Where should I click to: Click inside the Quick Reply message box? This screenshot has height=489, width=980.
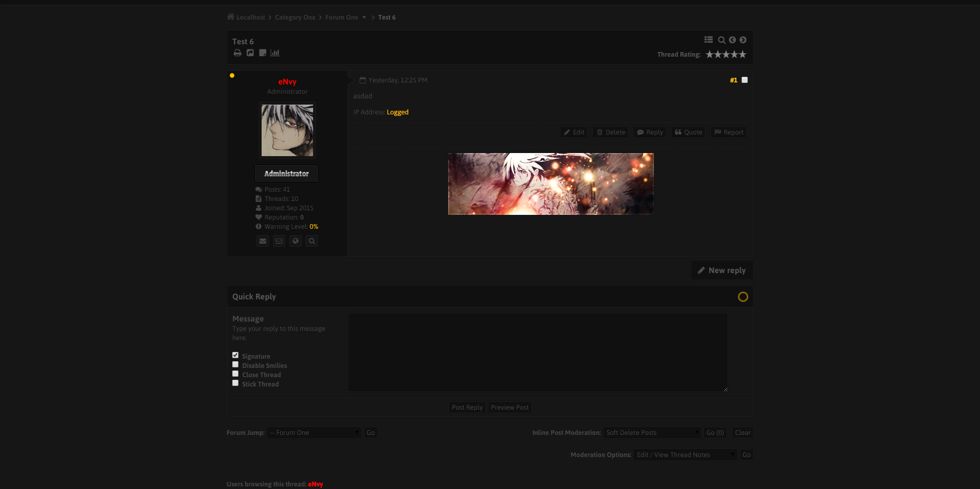click(x=538, y=352)
